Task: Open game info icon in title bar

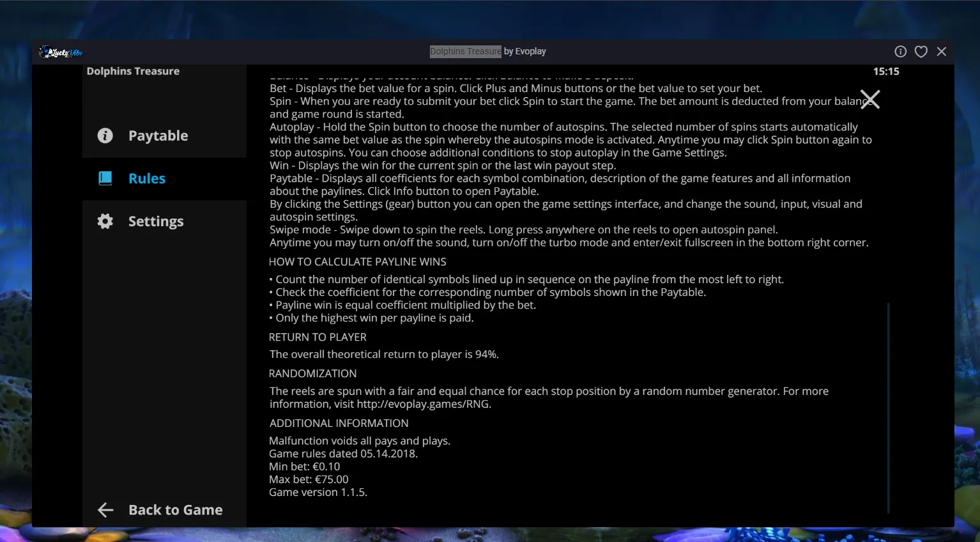Action: point(900,51)
